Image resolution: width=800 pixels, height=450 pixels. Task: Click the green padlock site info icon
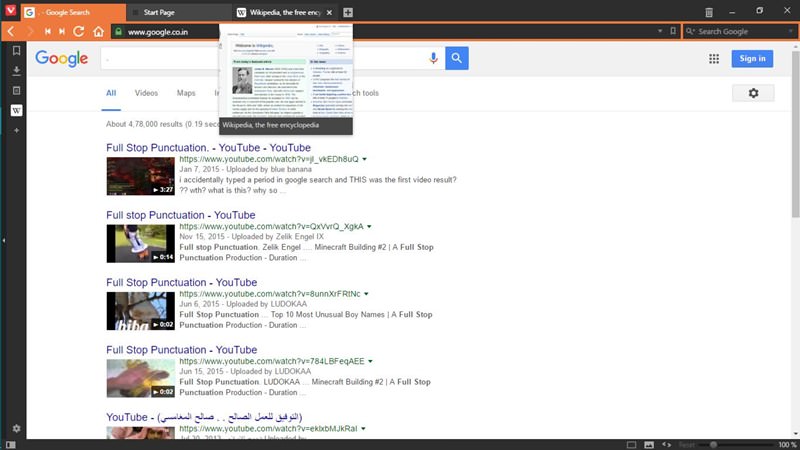(x=118, y=32)
